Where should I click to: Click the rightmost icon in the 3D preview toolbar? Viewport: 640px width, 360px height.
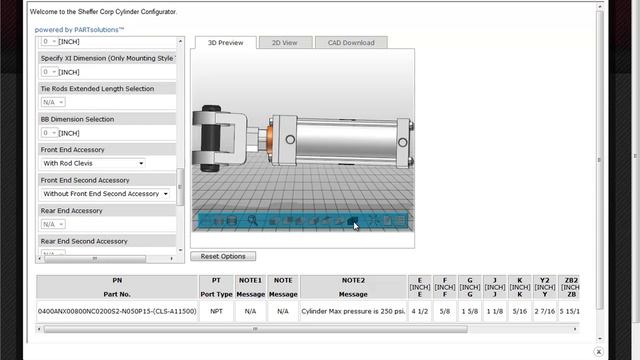401,221
